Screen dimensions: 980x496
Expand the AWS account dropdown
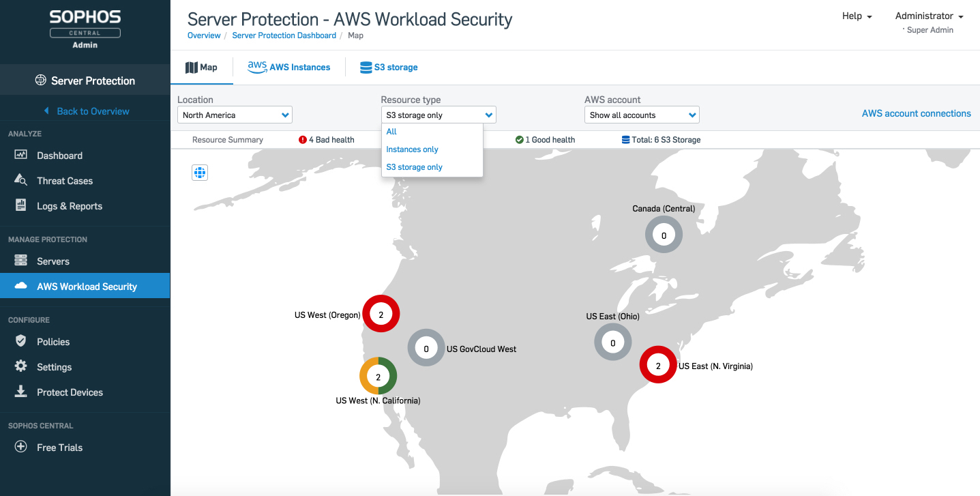coord(642,115)
